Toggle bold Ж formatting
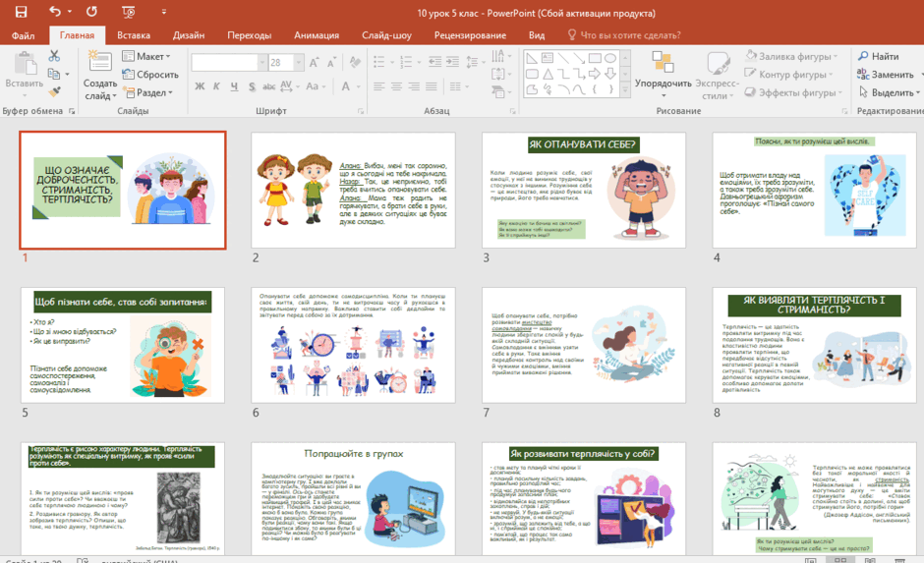The image size is (924, 563). [200, 86]
